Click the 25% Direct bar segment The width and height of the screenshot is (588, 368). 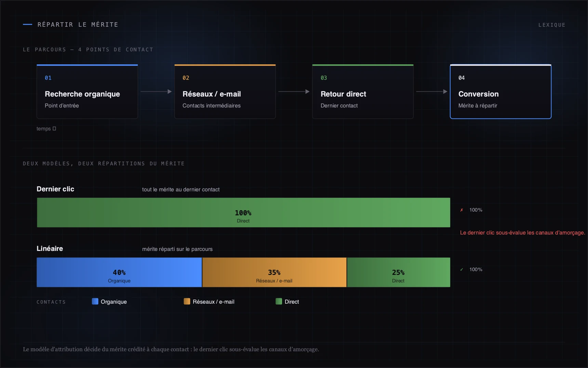point(399,272)
